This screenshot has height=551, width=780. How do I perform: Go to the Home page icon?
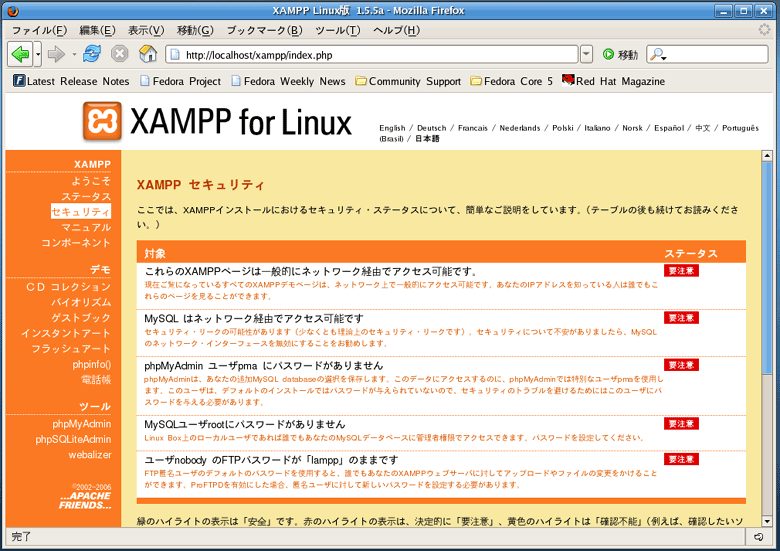point(148,53)
